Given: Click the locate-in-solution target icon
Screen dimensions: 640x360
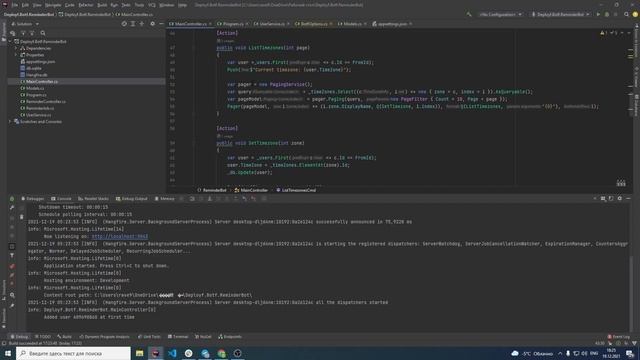Looking at the screenshot, I should click(124, 24).
